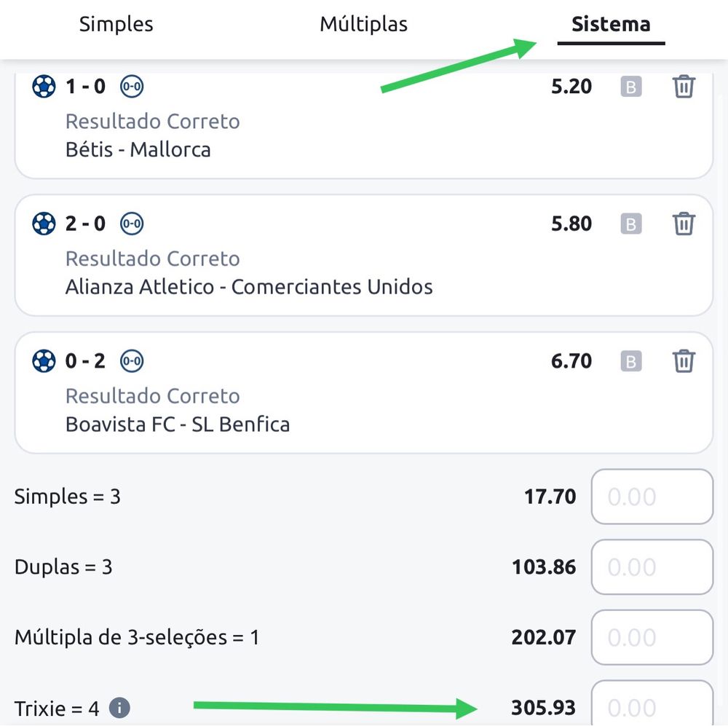Trash the Boavista FC - SL Benfica selection
The width and height of the screenshot is (728, 726).
(684, 361)
